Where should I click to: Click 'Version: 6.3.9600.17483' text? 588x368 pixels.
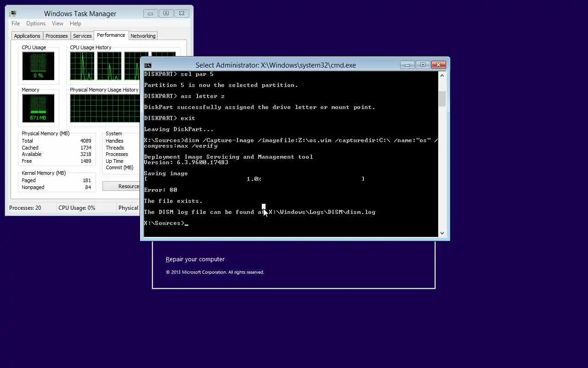click(186, 162)
